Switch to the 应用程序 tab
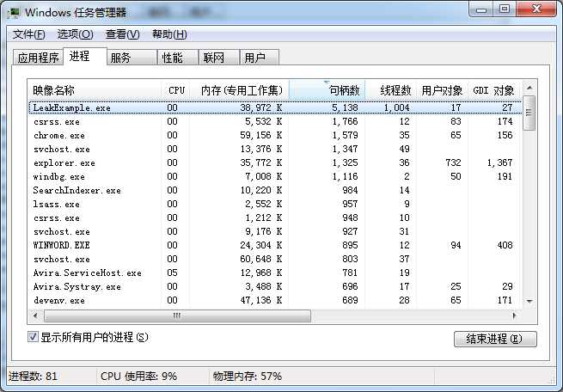The width and height of the screenshot is (563, 392). (38, 58)
